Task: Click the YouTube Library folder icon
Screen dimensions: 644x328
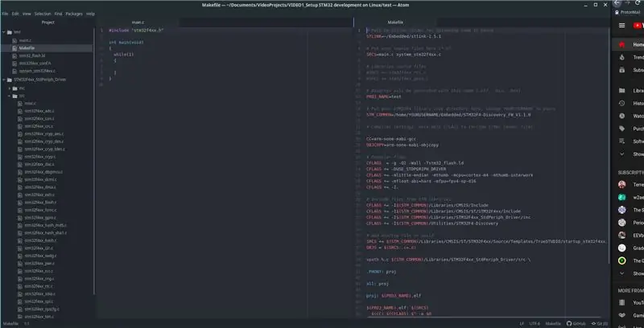Action: (621, 91)
